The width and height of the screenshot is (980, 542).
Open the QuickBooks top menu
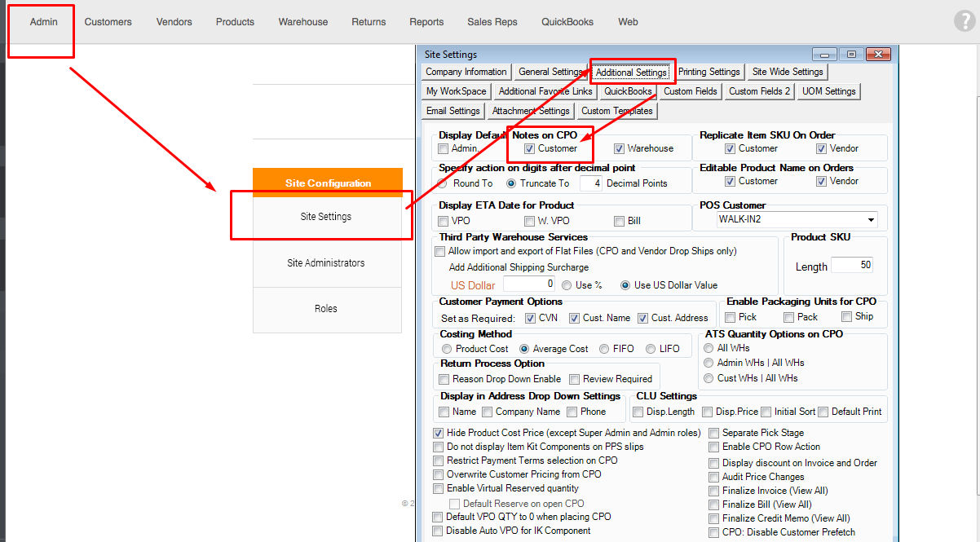coord(567,22)
